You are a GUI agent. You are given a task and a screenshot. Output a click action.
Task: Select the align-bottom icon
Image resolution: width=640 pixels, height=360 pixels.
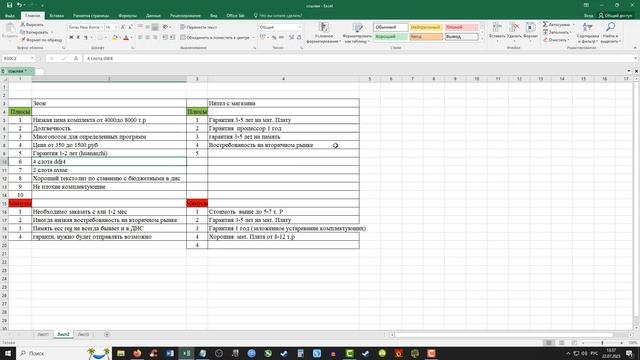click(x=155, y=27)
